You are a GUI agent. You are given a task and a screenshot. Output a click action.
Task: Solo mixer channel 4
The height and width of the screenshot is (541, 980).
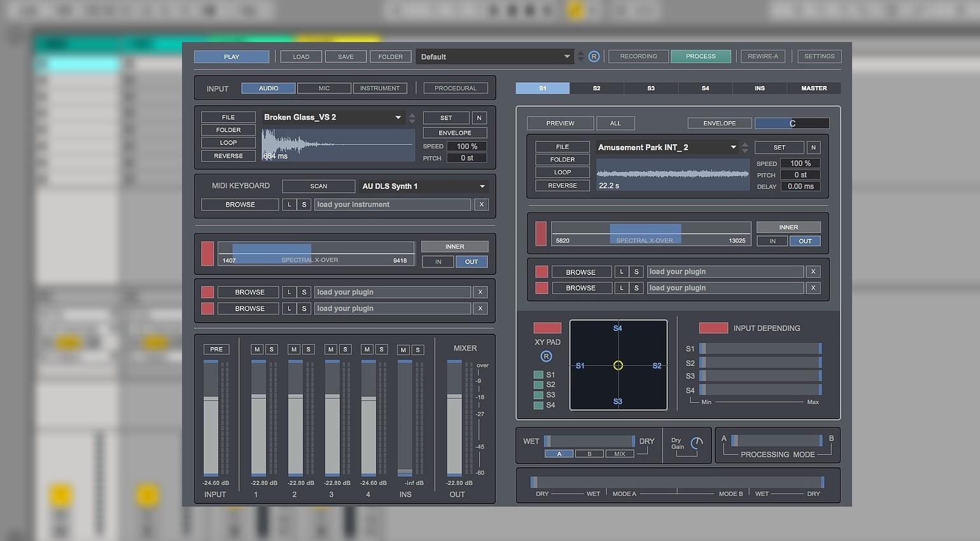[382, 349]
